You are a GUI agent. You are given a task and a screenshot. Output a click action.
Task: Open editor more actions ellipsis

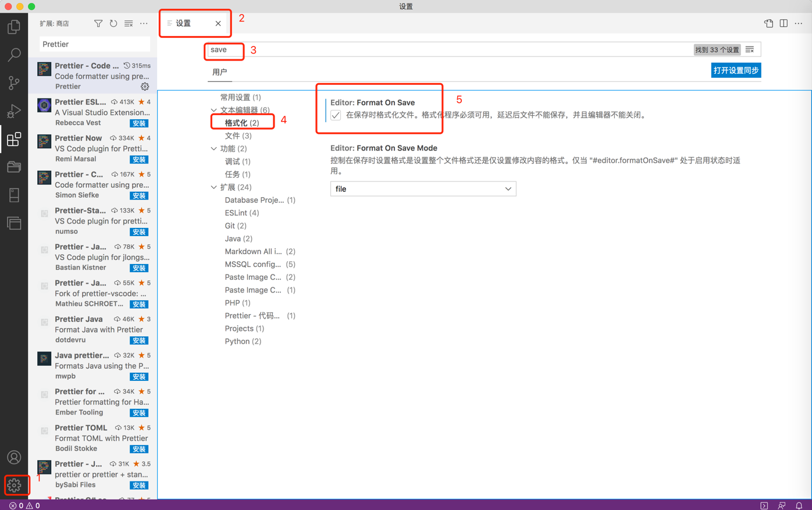pyautogui.click(x=799, y=23)
